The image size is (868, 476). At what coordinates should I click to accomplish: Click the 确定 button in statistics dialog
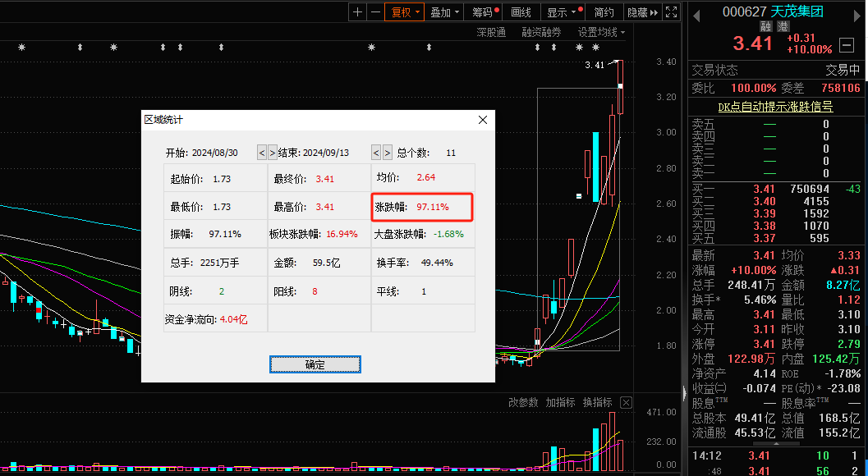pos(315,364)
